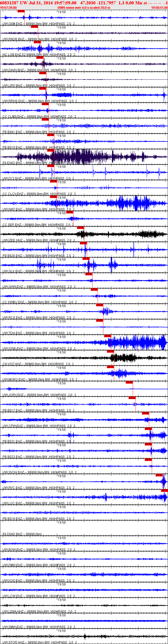Select the PB.B031 pick flag
This screenshot has height=644, width=168.
click(x=148, y=429)
